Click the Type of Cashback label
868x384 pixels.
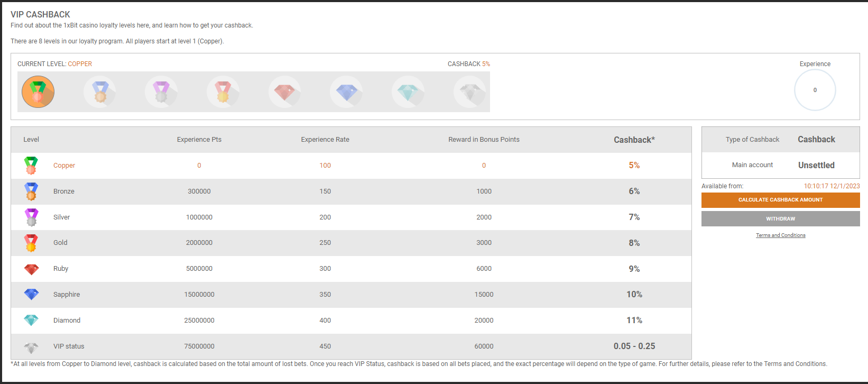coord(752,140)
